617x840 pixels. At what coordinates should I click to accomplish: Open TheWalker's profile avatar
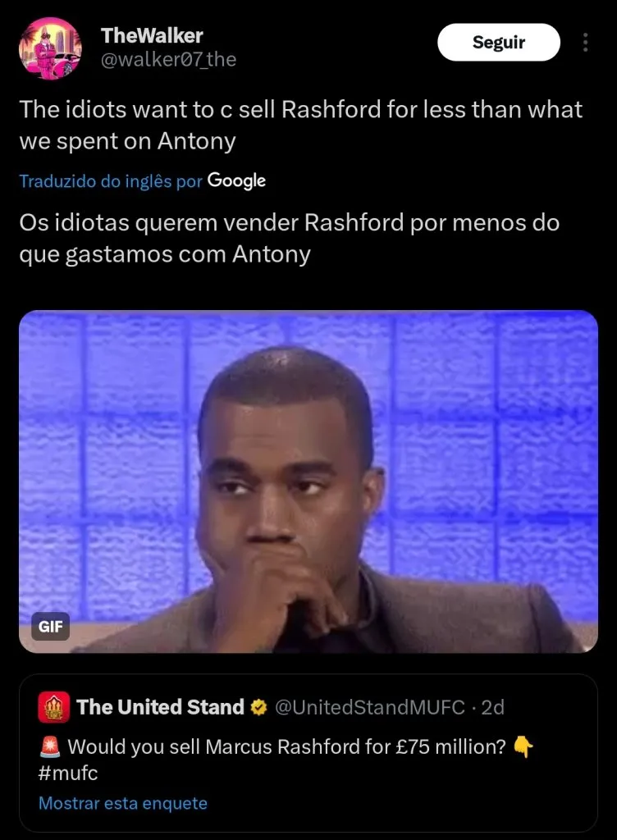click(x=50, y=48)
